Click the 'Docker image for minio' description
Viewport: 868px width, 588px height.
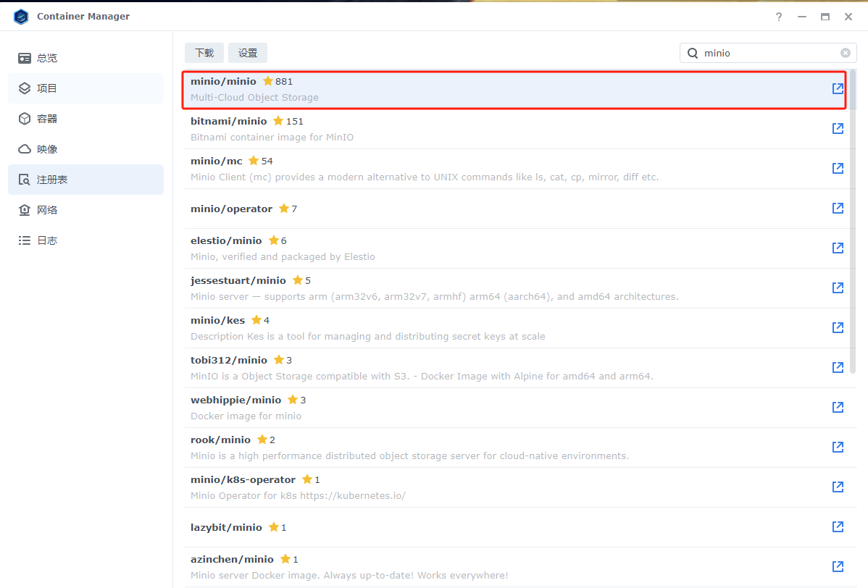(x=246, y=416)
